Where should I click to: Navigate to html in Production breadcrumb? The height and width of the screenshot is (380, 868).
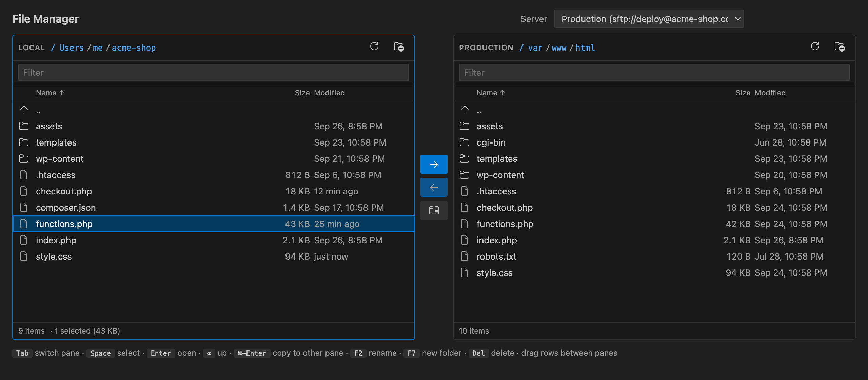point(585,48)
